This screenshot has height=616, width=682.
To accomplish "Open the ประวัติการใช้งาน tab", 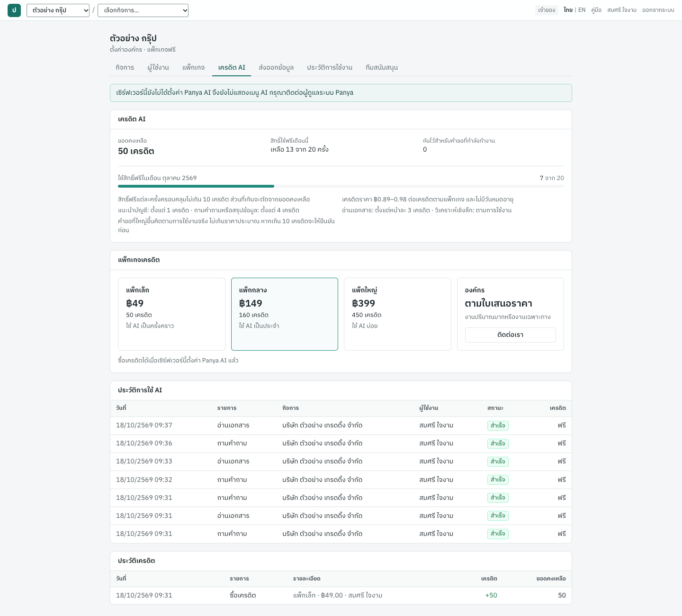I will click(x=330, y=67).
